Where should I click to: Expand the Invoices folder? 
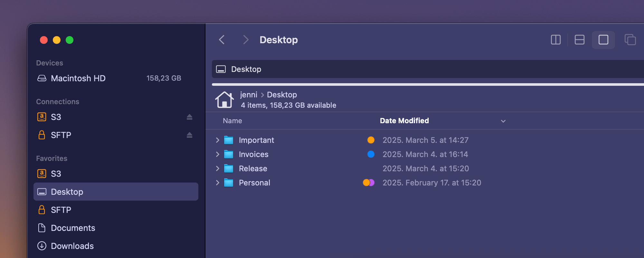(217, 154)
